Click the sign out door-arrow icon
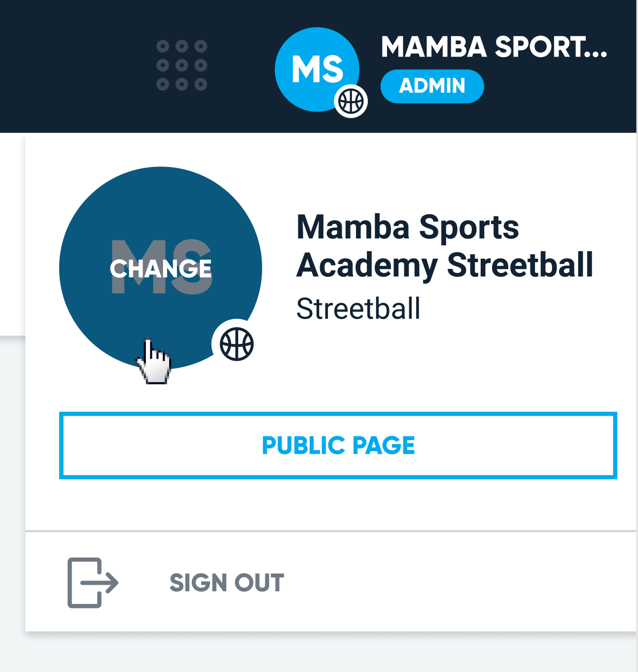 click(x=92, y=582)
